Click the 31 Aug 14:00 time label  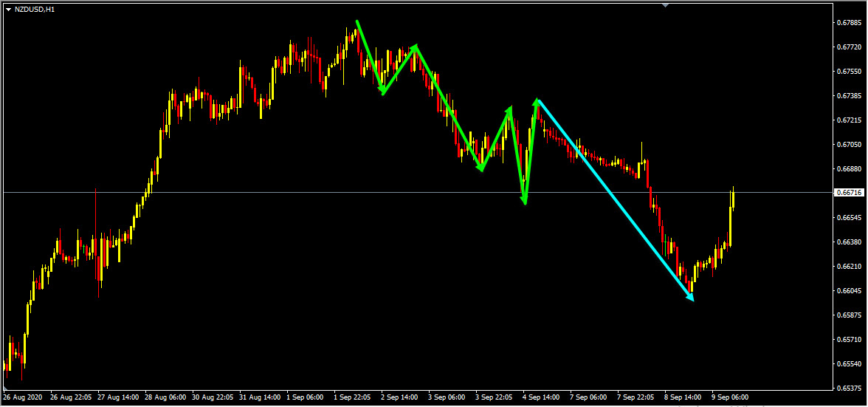coord(258,397)
